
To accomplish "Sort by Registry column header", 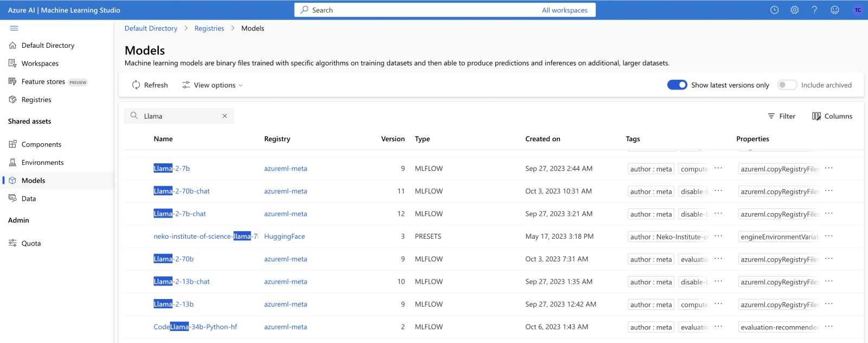I will [x=277, y=139].
